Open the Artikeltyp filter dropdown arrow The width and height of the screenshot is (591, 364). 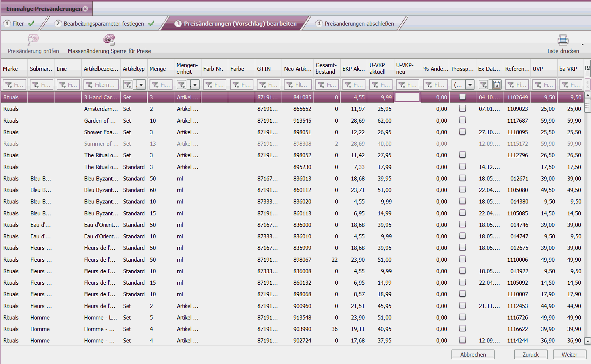141,85
